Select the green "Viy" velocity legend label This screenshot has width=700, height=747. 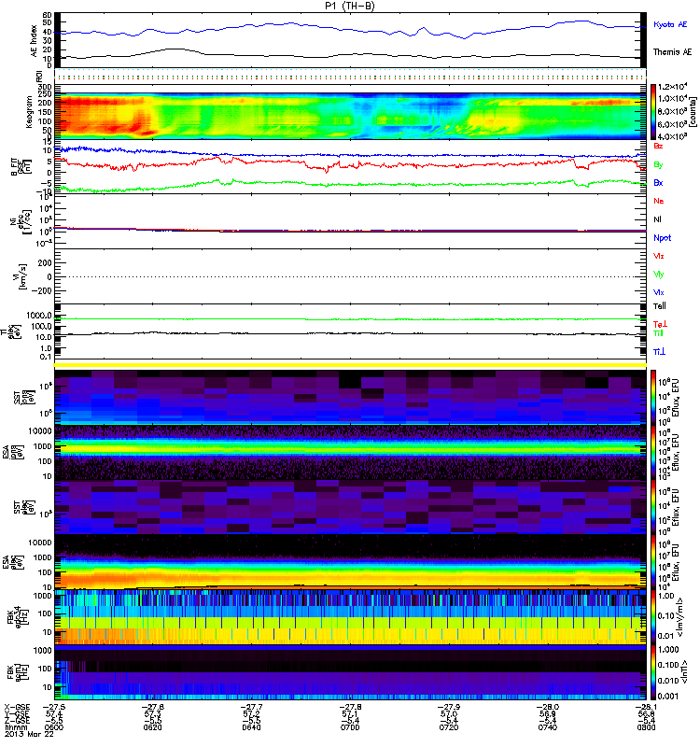(x=658, y=275)
